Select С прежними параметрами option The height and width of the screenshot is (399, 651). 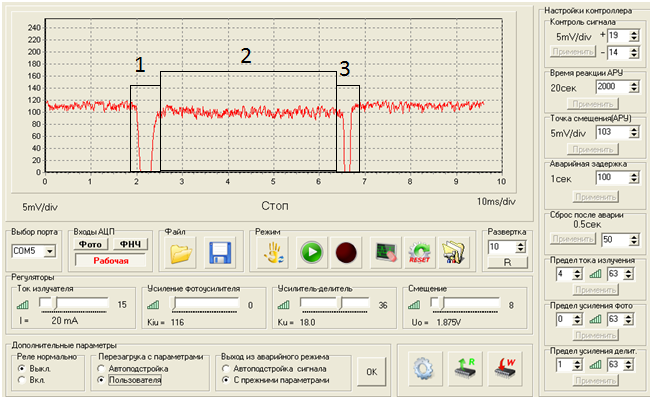coord(225,380)
